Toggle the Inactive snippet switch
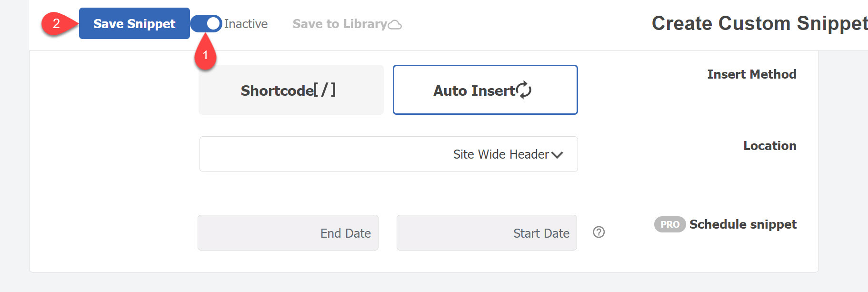Image resolution: width=868 pixels, height=292 pixels. pos(206,23)
